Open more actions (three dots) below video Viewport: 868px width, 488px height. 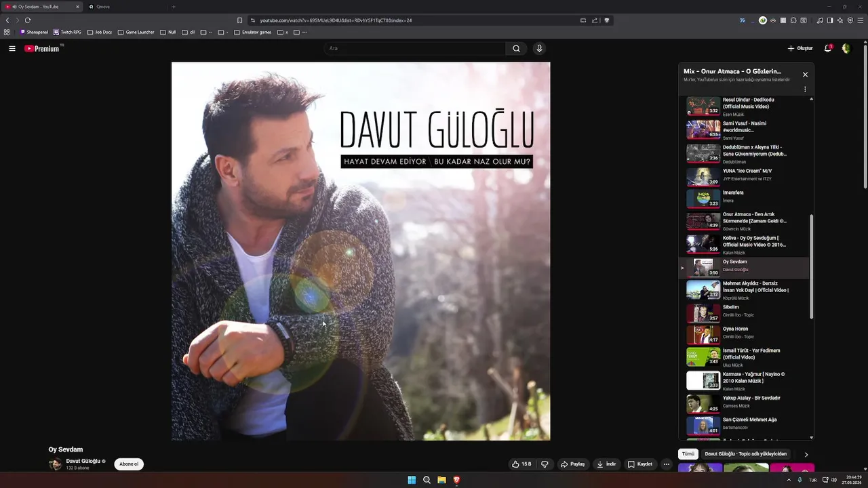[667, 464]
